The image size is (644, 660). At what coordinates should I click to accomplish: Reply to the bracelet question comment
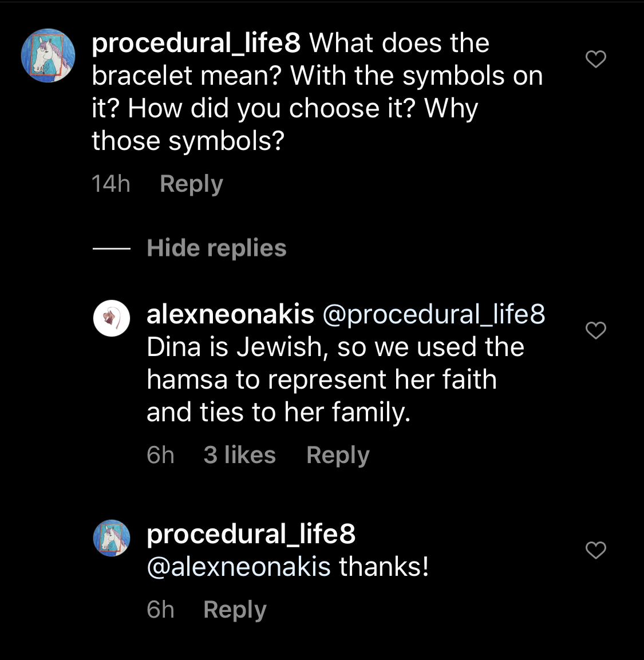tap(191, 184)
